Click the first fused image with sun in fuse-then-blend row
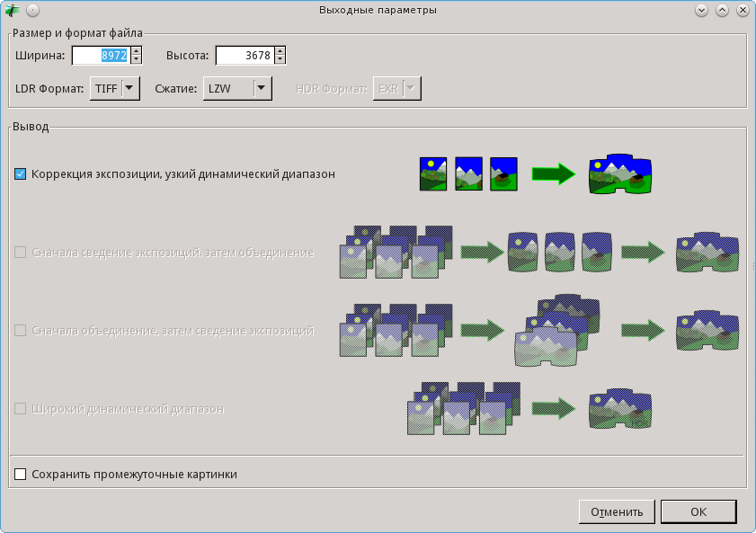Screen dimensions: 756x533 coord(522,252)
